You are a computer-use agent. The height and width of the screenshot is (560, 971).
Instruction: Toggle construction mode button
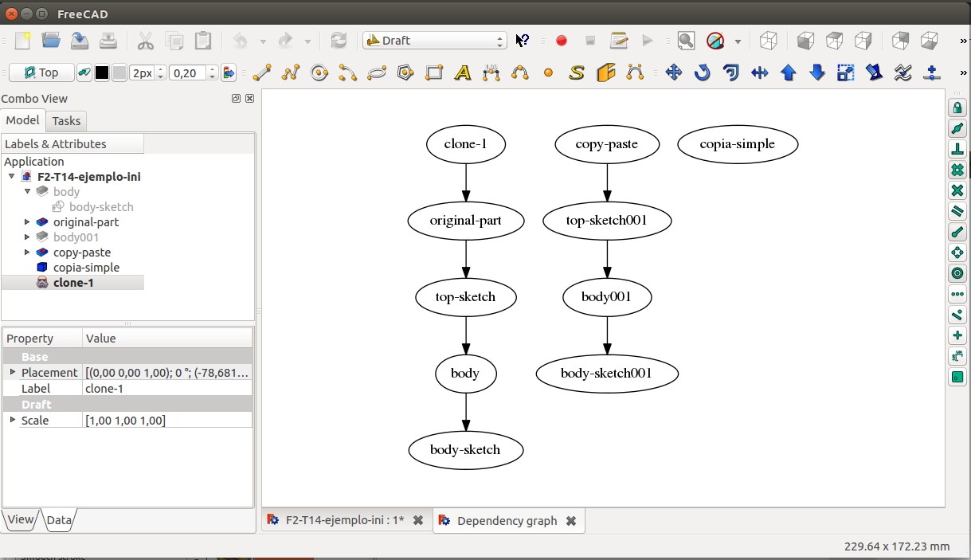pos(84,72)
